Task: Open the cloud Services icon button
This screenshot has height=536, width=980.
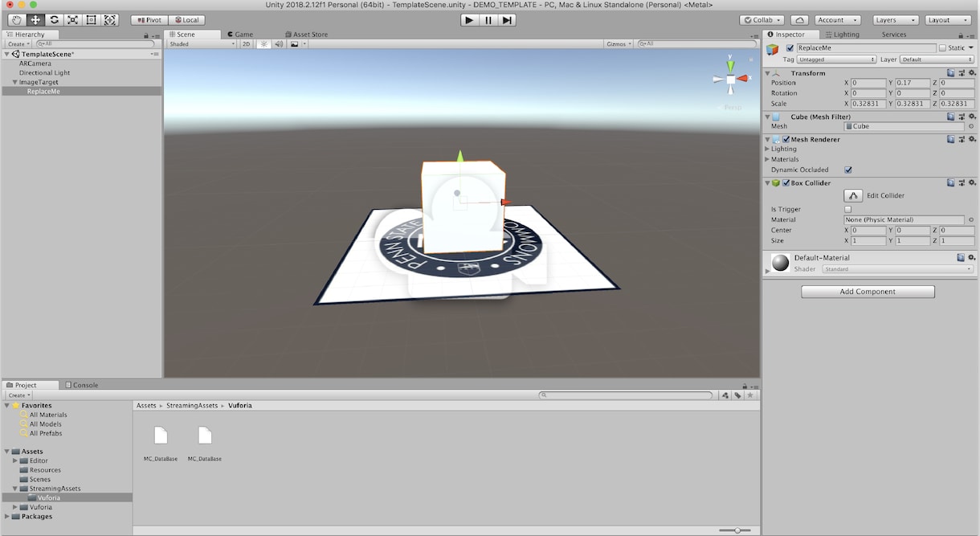Action: [x=799, y=20]
